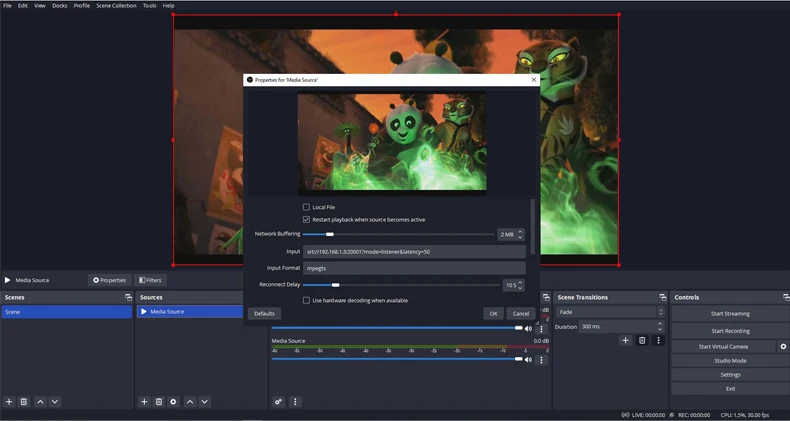The width and height of the screenshot is (790, 421).
Task: Click the Start Recording button
Action: [730, 330]
